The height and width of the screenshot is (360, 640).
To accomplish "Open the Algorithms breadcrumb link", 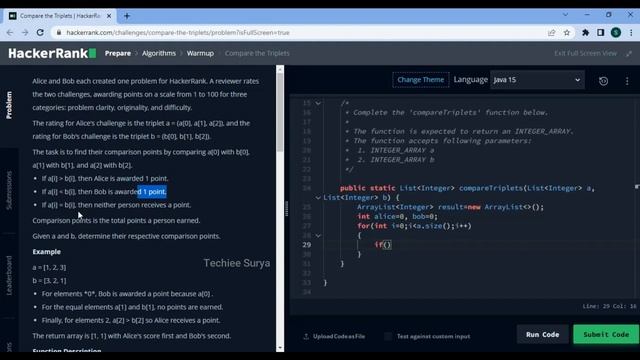I will [159, 53].
